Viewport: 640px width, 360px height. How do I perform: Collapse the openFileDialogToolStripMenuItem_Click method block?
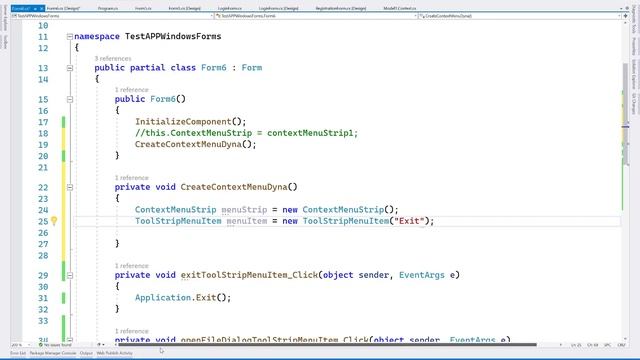(x=70, y=340)
